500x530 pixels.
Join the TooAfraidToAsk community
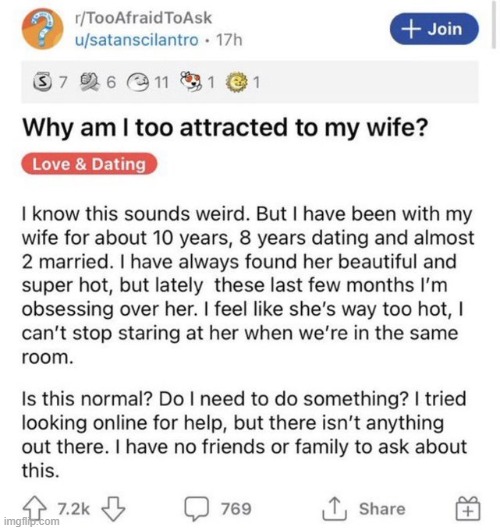pyautogui.click(x=434, y=29)
